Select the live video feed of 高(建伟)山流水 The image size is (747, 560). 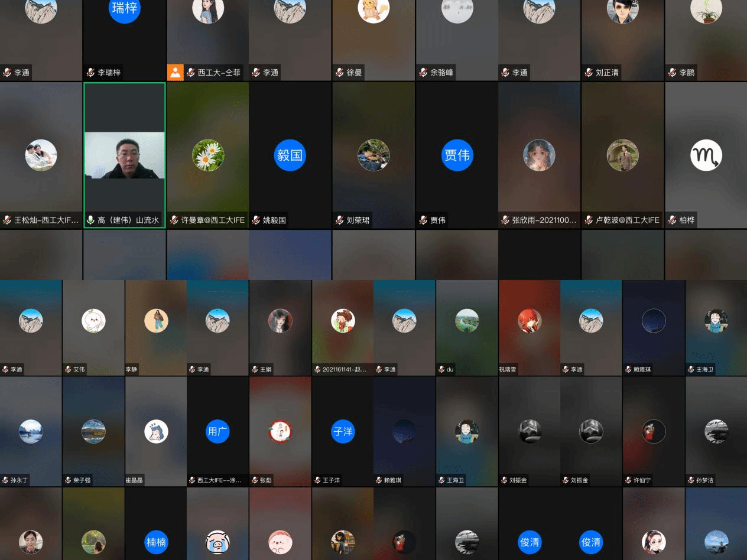[x=124, y=155]
